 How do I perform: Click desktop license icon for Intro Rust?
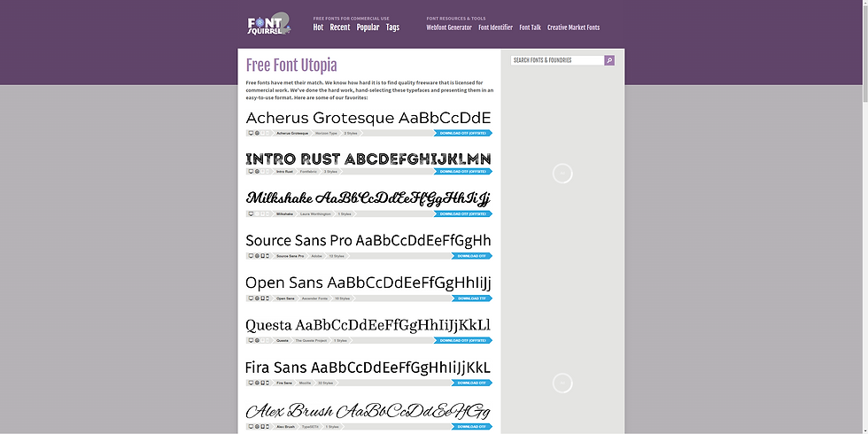(x=251, y=172)
